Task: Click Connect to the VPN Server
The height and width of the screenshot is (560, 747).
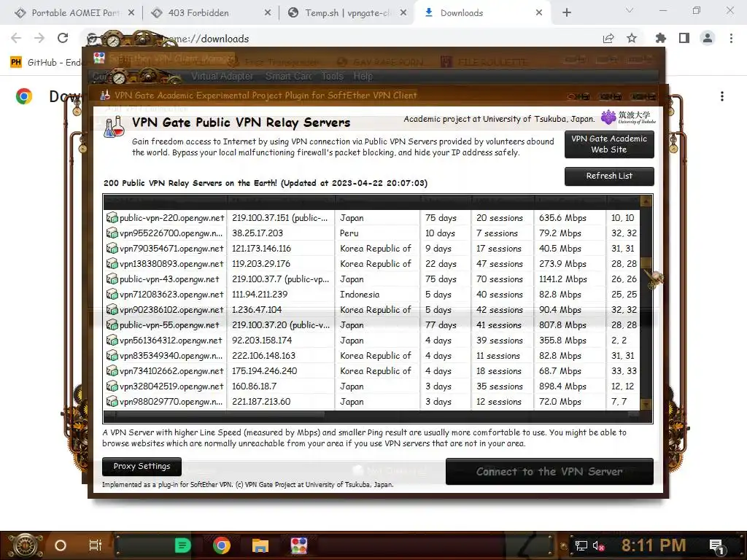Action: [x=549, y=472]
